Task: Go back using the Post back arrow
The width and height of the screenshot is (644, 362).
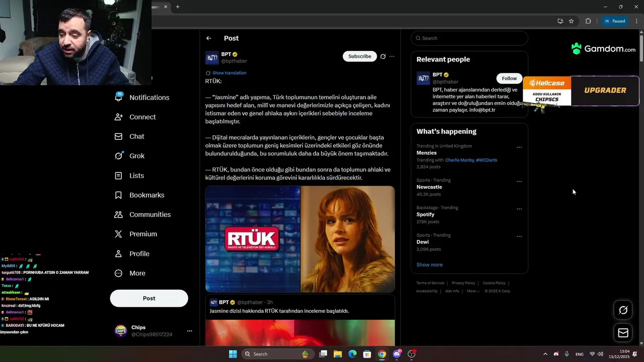Action: (x=209, y=38)
